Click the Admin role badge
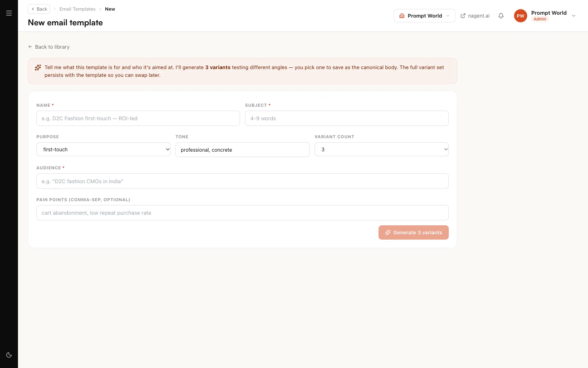 tap(540, 19)
